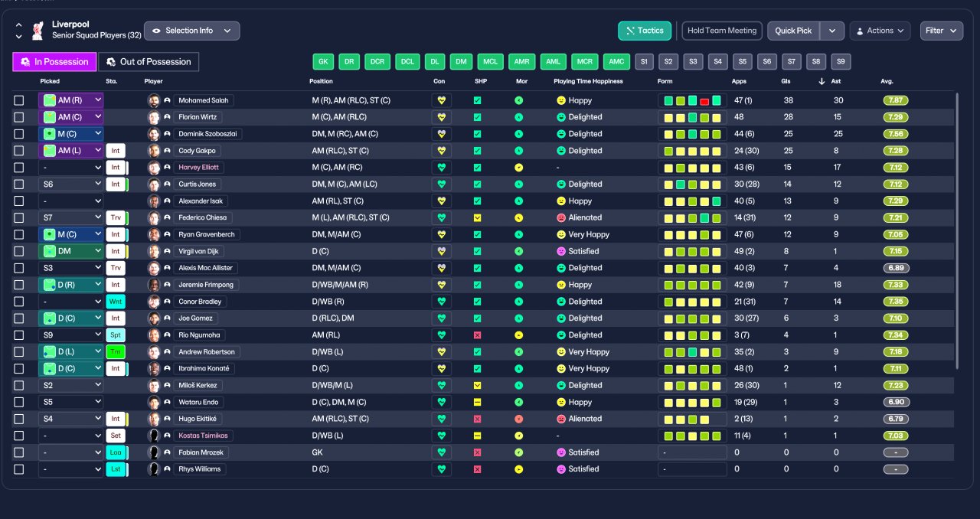Click the Quick Pick button
980x519 pixels.
pyautogui.click(x=793, y=31)
